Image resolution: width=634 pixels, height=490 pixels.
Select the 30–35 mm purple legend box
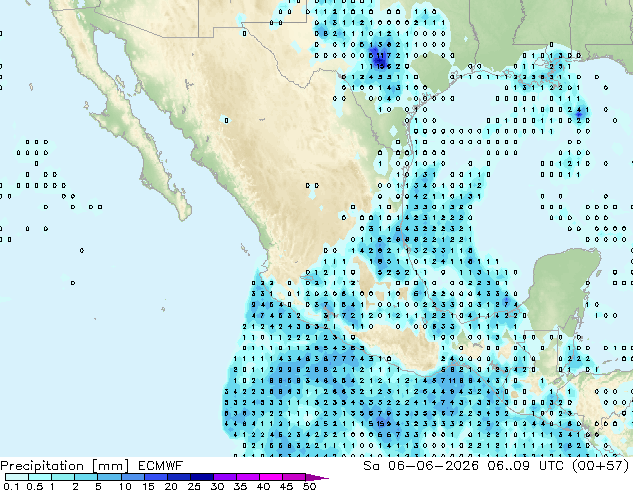click(x=225, y=477)
